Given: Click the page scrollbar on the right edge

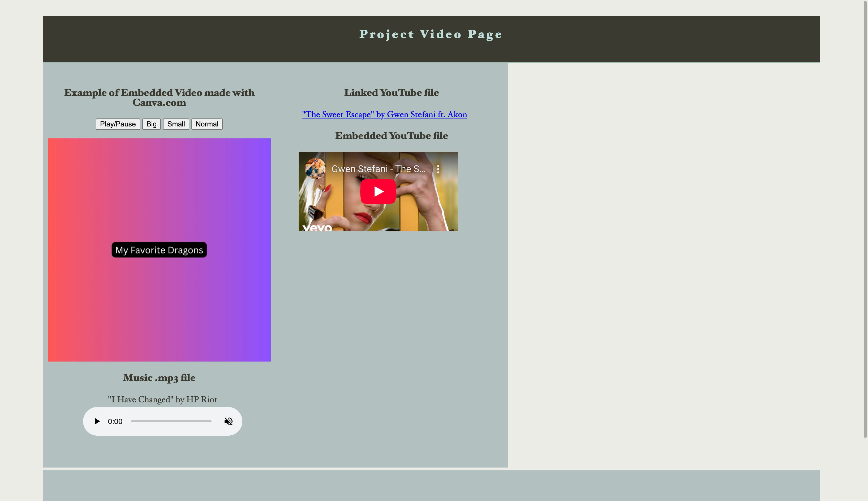Looking at the screenshot, I should (x=865, y=241).
